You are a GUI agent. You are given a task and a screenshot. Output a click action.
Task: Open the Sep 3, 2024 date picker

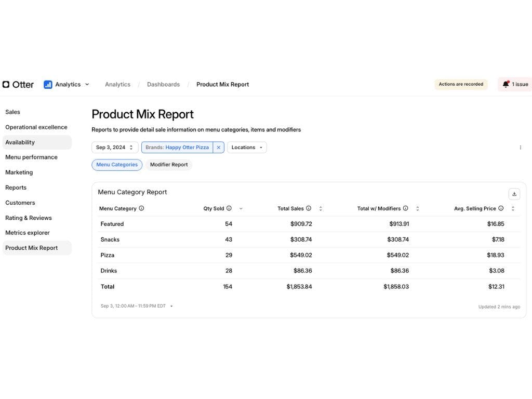click(x=115, y=148)
